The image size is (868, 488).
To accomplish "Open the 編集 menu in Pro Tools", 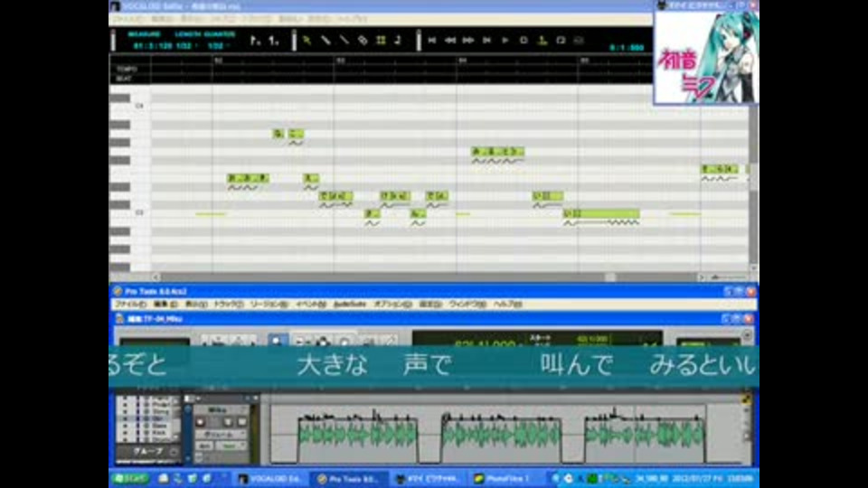I will pos(165,305).
